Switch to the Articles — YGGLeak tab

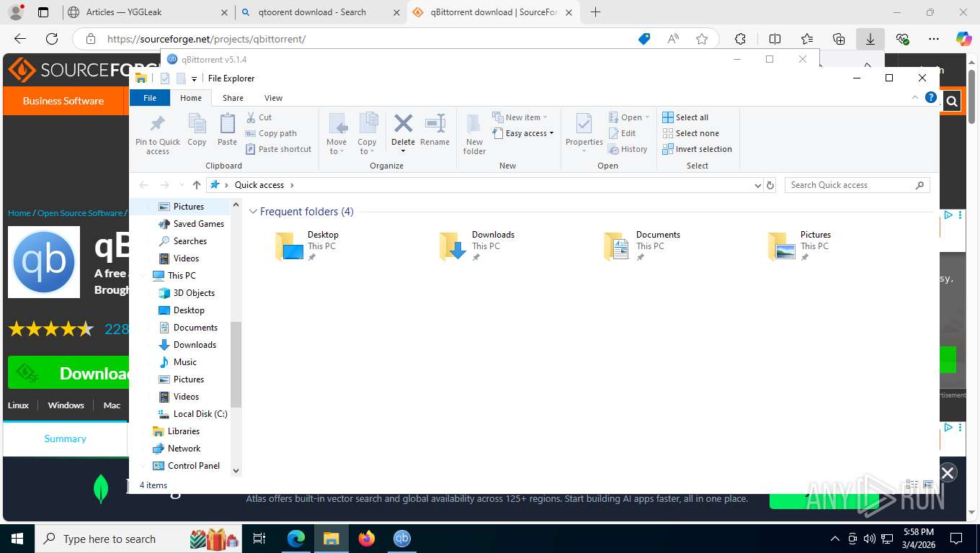click(147, 12)
